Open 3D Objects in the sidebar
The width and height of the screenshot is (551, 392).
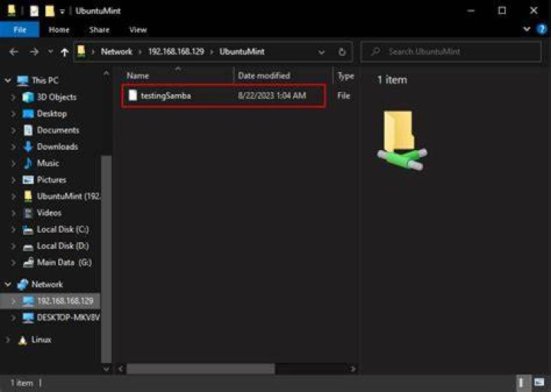[x=57, y=97]
